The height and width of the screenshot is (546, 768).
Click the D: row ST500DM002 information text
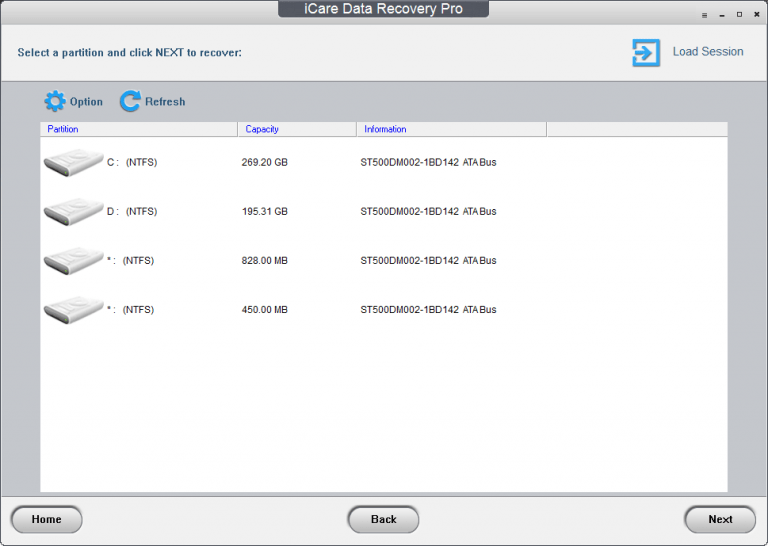pyautogui.click(x=428, y=211)
